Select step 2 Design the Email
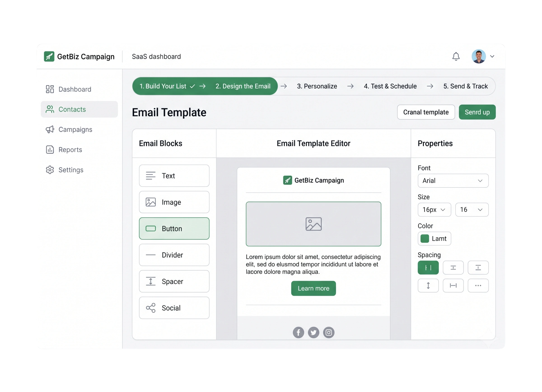This screenshot has width=542, height=392. [x=243, y=86]
